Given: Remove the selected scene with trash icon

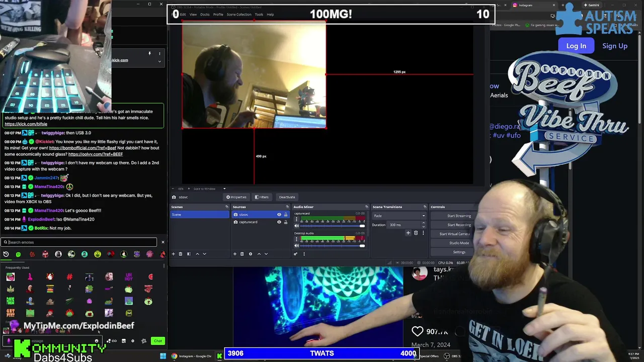Looking at the screenshot, I should (180, 254).
